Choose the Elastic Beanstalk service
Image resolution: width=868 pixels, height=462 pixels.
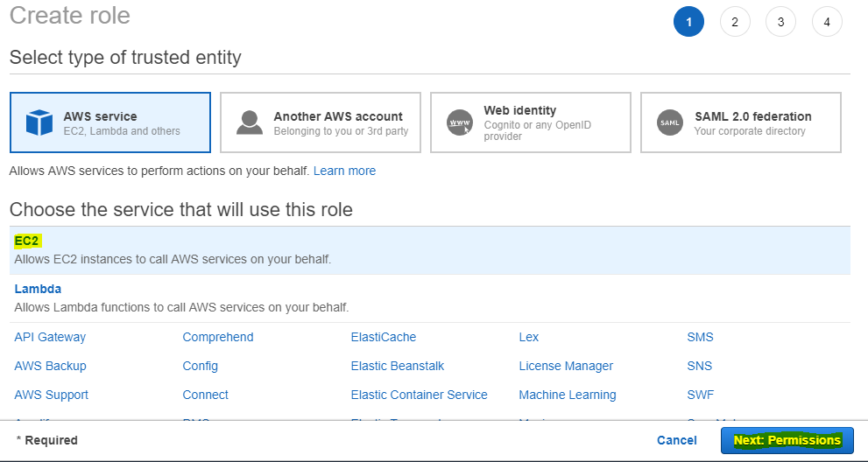pyautogui.click(x=398, y=366)
